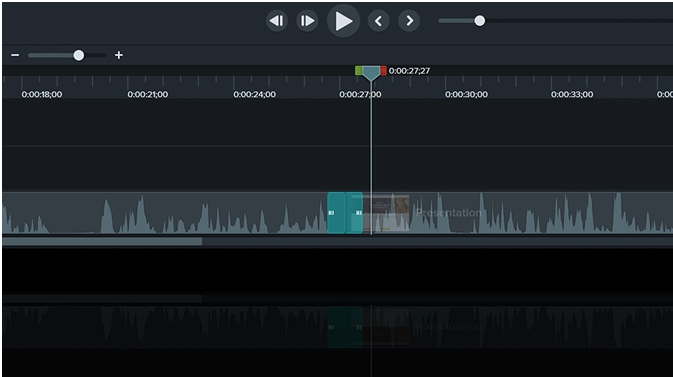Select the first teal transition clip
This screenshot has height=377, width=673.
(x=336, y=213)
